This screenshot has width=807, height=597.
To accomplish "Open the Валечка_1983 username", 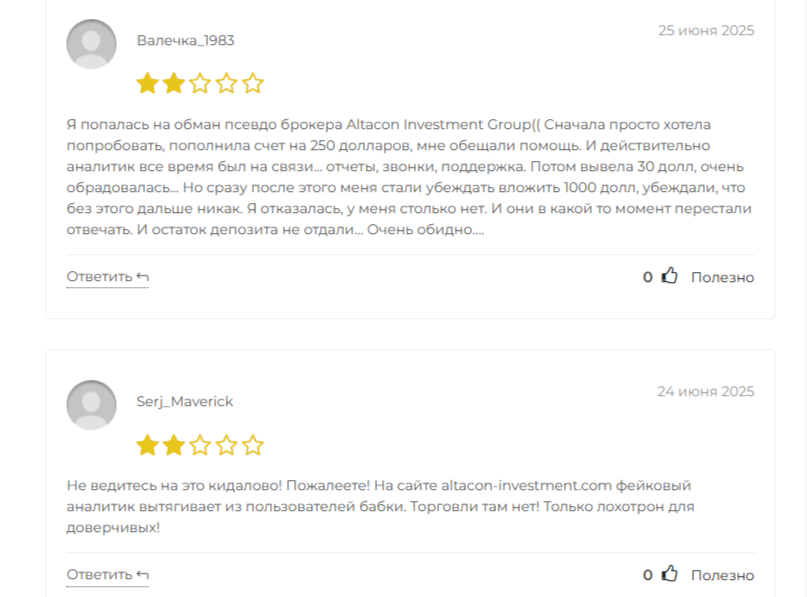I will (185, 41).
